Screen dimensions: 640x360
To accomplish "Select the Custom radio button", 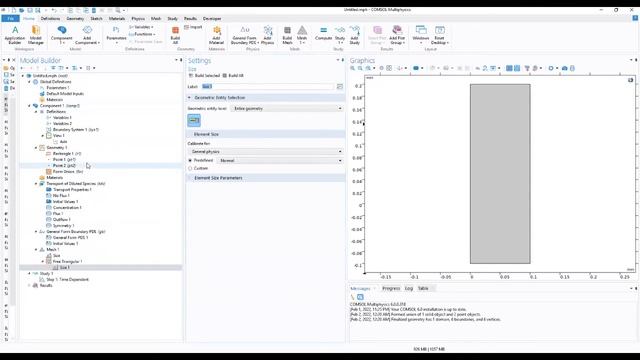I will (190, 168).
